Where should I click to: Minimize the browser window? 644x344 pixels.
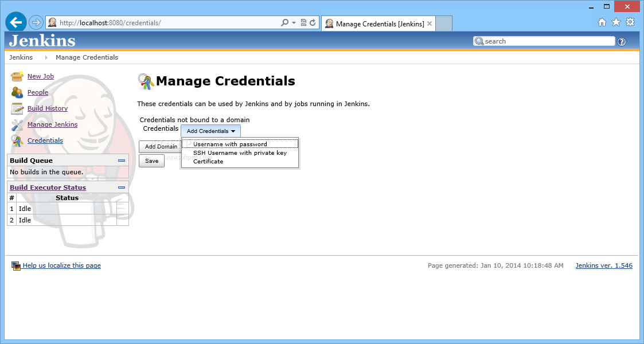[x=591, y=7]
